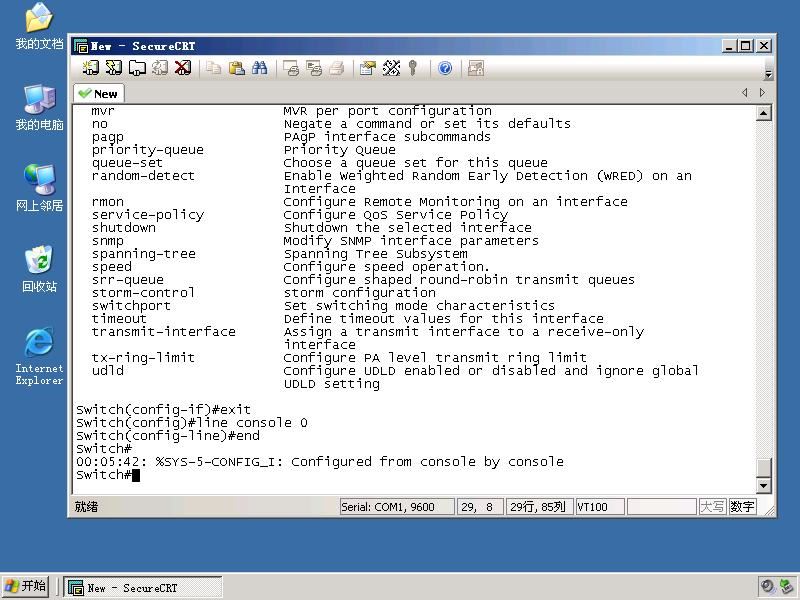Click the '29行, 85列' status field
800x600 pixels.
click(538, 507)
